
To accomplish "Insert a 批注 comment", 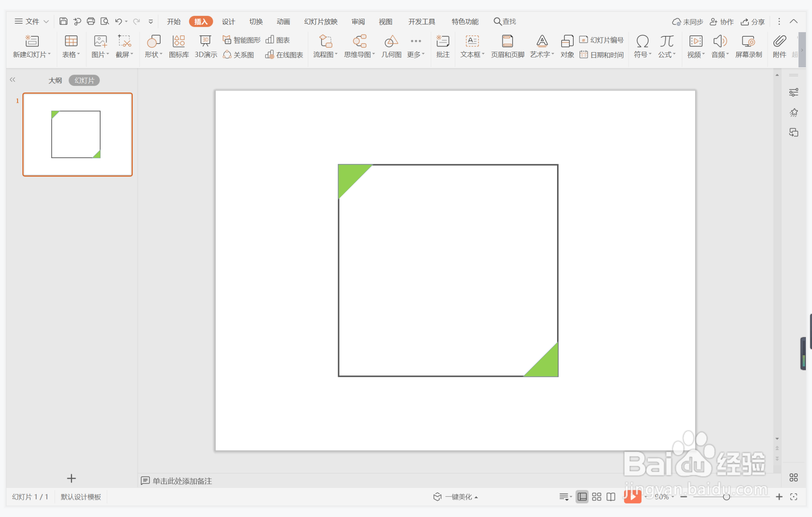I will (443, 46).
